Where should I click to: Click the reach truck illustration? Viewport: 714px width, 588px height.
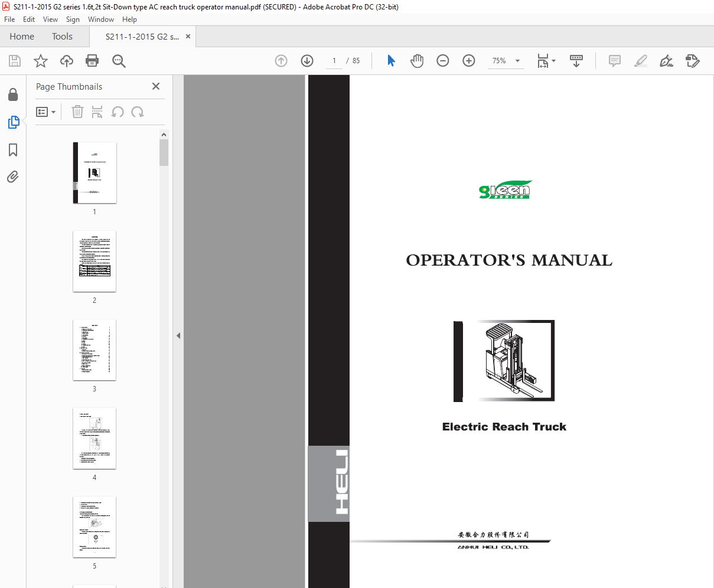504,361
